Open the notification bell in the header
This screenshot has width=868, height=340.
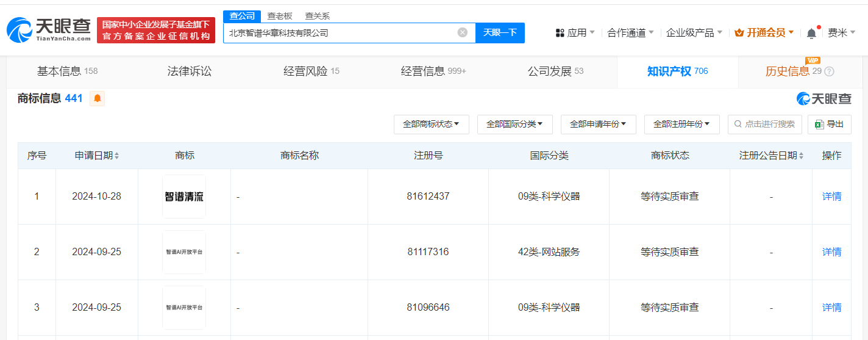pyautogui.click(x=811, y=33)
